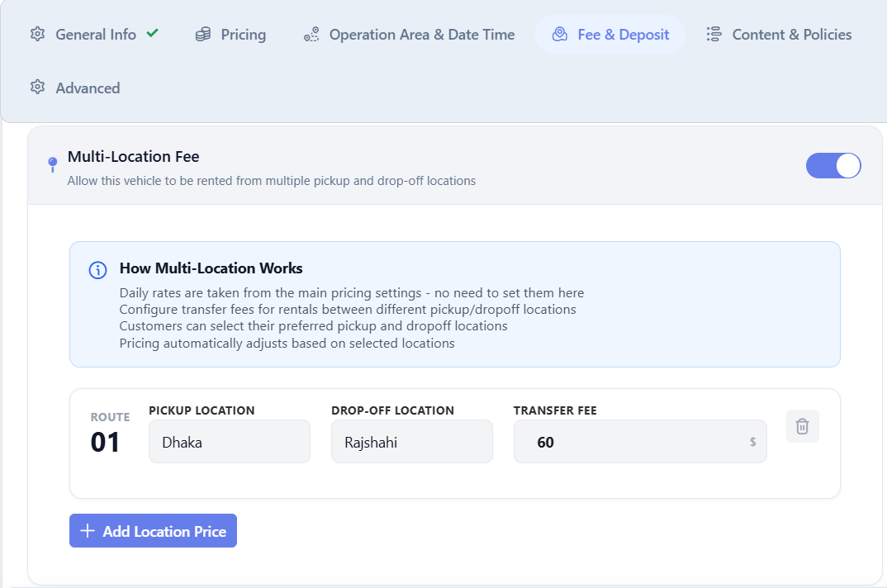Click the Advanced gear icon

click(x=37, y=88)
